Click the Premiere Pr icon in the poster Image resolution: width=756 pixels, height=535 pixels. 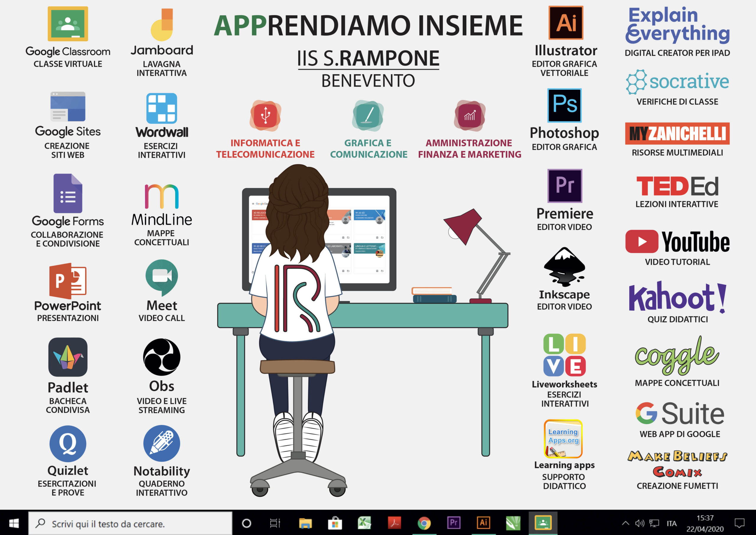(x=565, y=186)
